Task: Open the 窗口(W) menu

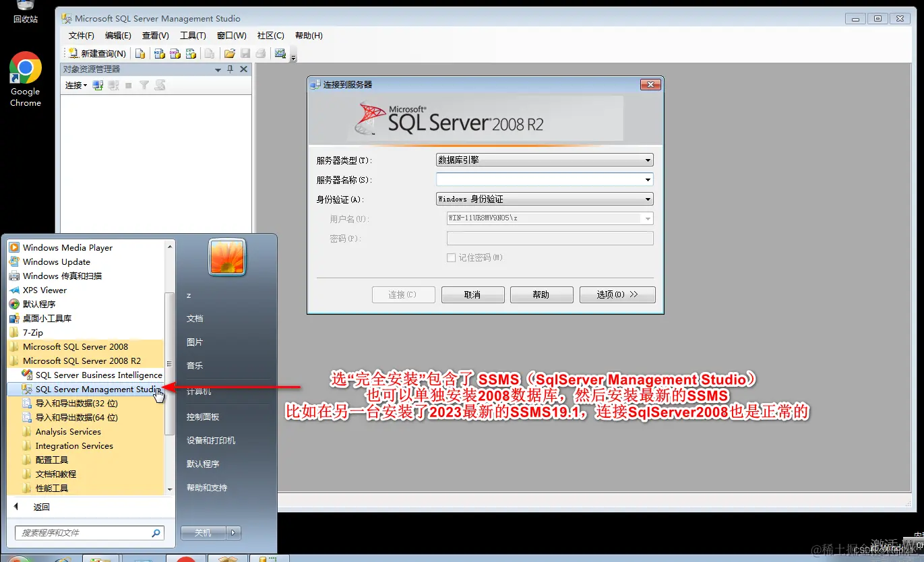Action: [x=232, y=36]
